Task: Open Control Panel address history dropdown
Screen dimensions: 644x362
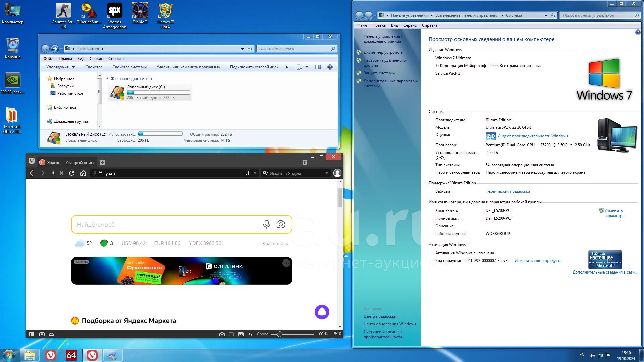Action: click(x=546, y=15)
